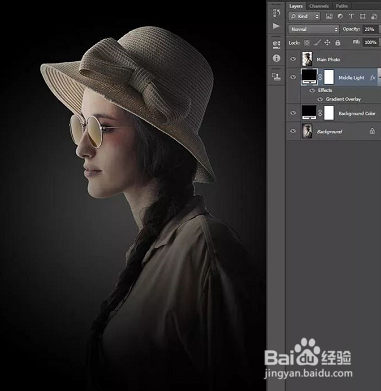The image size is (381, 391).
Task: Hide the Main Photo layer
Action: (293, 59)
